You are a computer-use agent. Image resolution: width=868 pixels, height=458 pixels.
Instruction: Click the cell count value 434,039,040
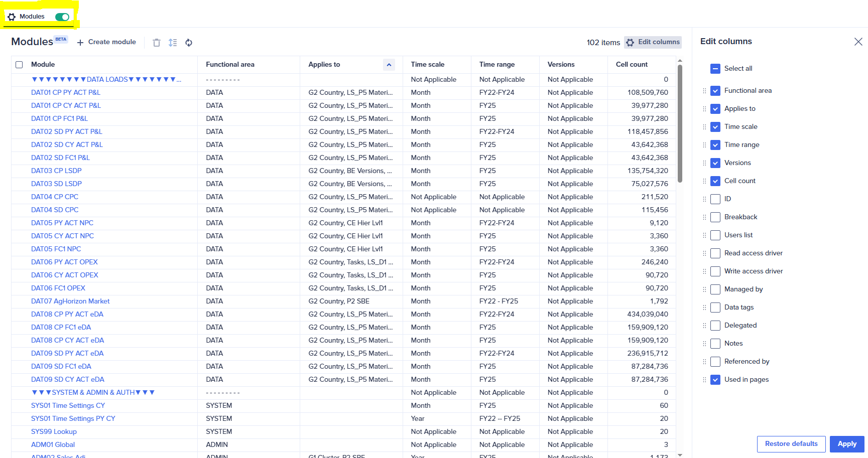648,315
